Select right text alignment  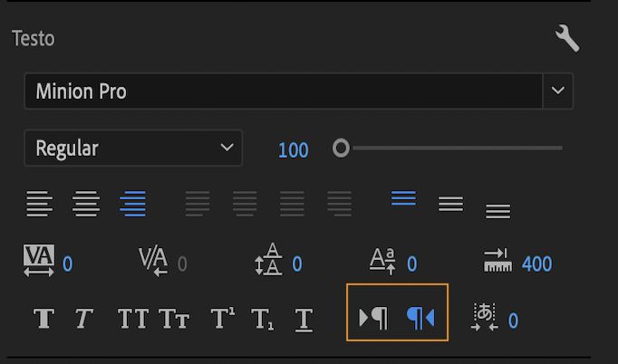[133, 203]
